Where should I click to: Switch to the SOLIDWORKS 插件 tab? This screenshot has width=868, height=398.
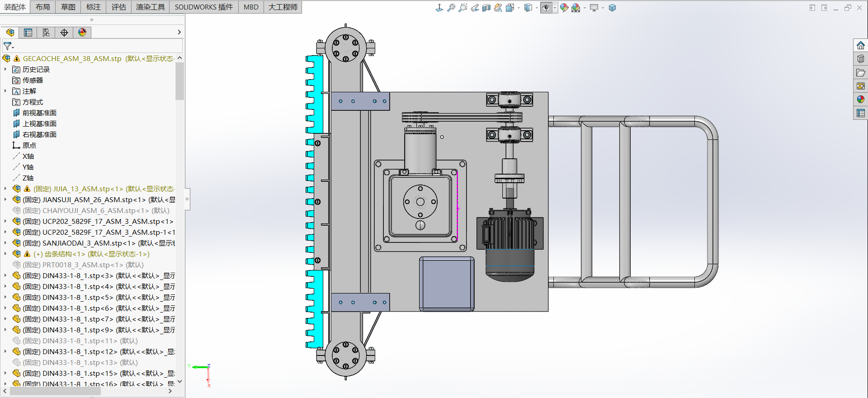point(204,7)
